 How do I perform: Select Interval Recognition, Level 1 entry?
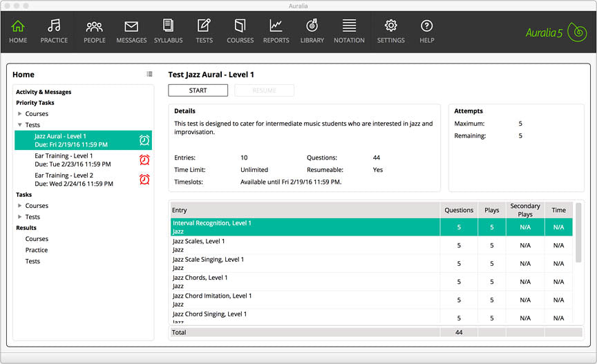pos(371,227)
